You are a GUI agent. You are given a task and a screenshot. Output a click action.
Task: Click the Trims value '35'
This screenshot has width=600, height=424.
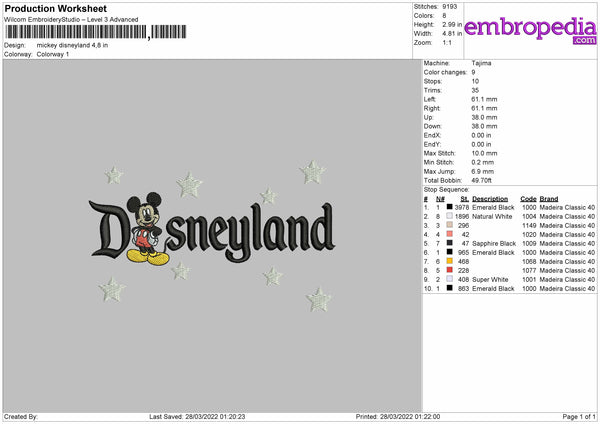pos(475,90)
